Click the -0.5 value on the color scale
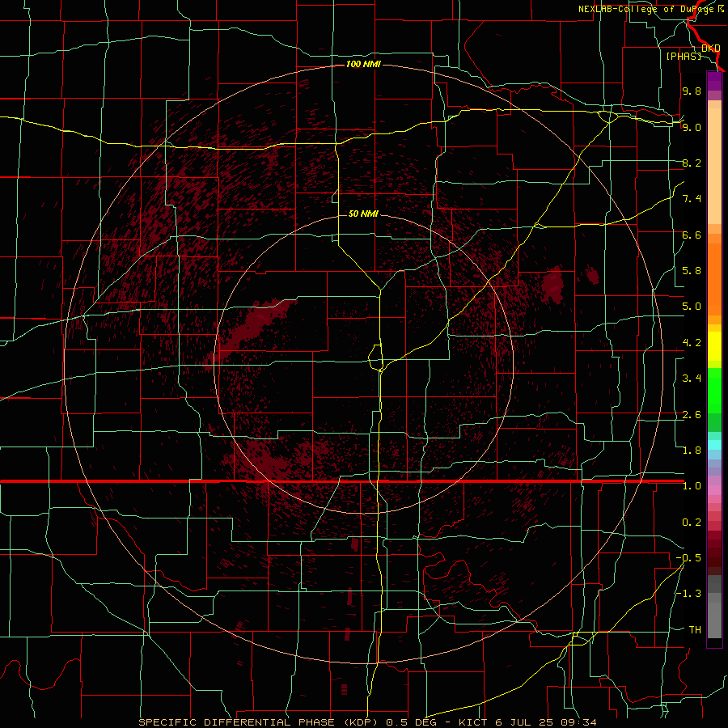Viewport: 728px width, 728px height. pyautogui.click(x=688, y=558)
